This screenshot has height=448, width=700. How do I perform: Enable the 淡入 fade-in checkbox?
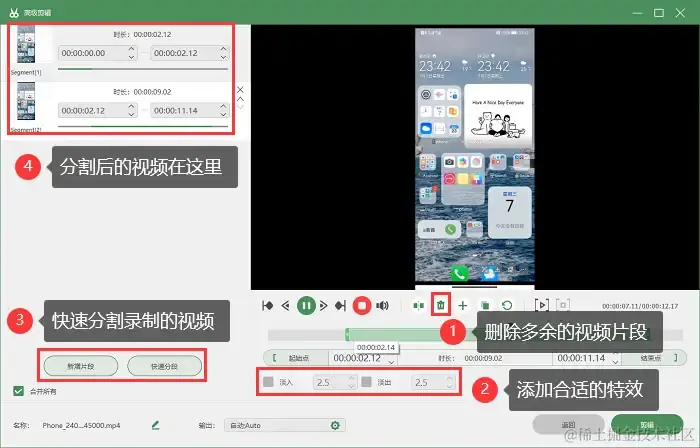(x=268, y=382)
